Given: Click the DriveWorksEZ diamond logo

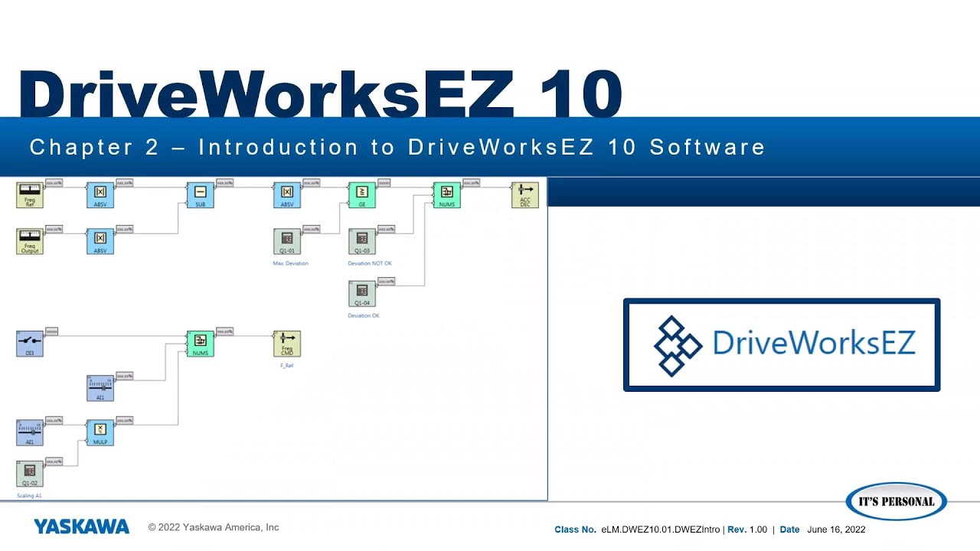Looking at the screenshot, I should [x=678, y=346].
